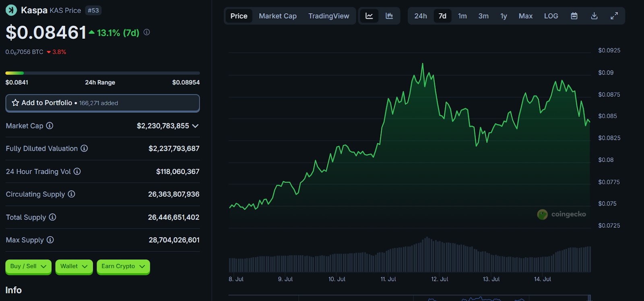Open Fully Diluted Valuation info icon
Screen dimensions: 644x301
click(x=84, y=148)
